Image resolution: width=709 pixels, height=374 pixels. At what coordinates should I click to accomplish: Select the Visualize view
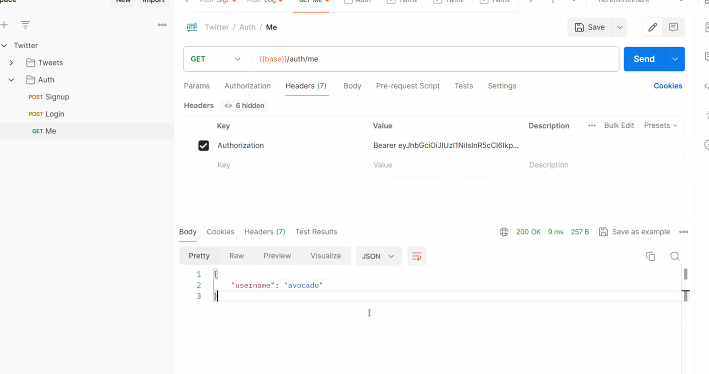point(326,256)
